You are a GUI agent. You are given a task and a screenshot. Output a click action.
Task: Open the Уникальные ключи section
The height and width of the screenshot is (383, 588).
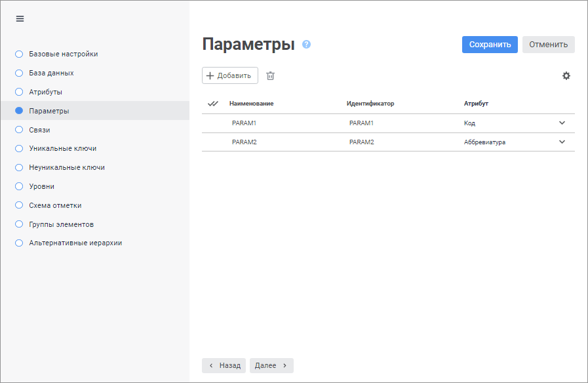point(62,149)
